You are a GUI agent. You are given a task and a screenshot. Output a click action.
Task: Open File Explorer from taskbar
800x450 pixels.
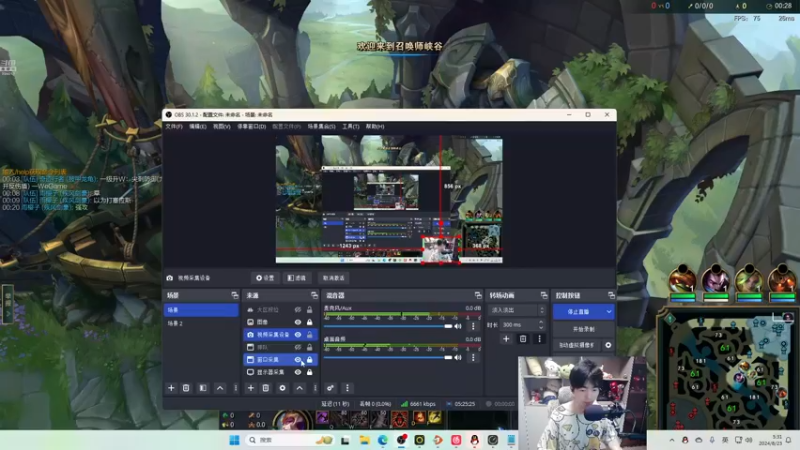[x=364, y=440]
